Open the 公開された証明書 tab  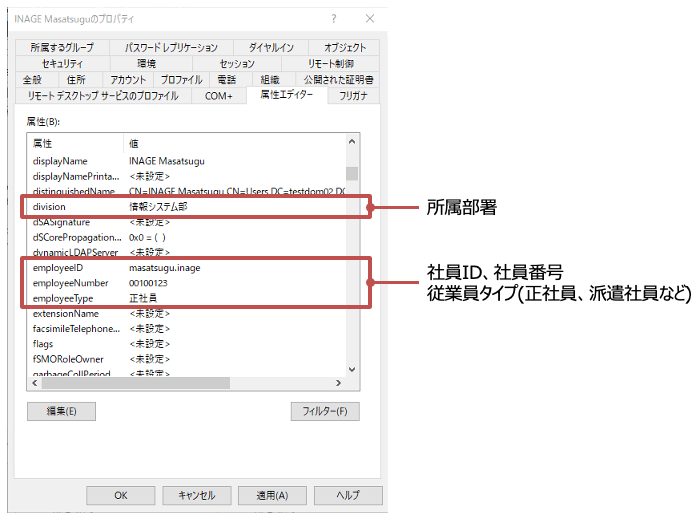338,79
